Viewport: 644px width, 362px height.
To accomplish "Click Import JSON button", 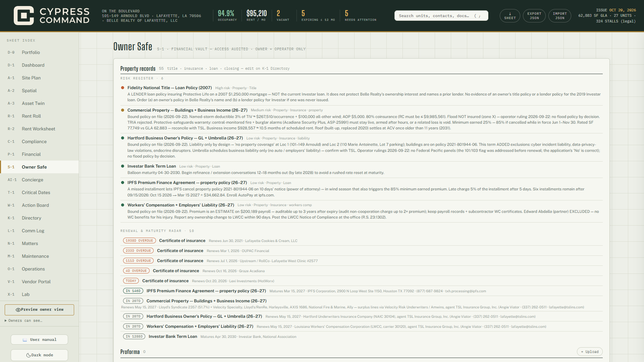I will click(x=560, y=16).
